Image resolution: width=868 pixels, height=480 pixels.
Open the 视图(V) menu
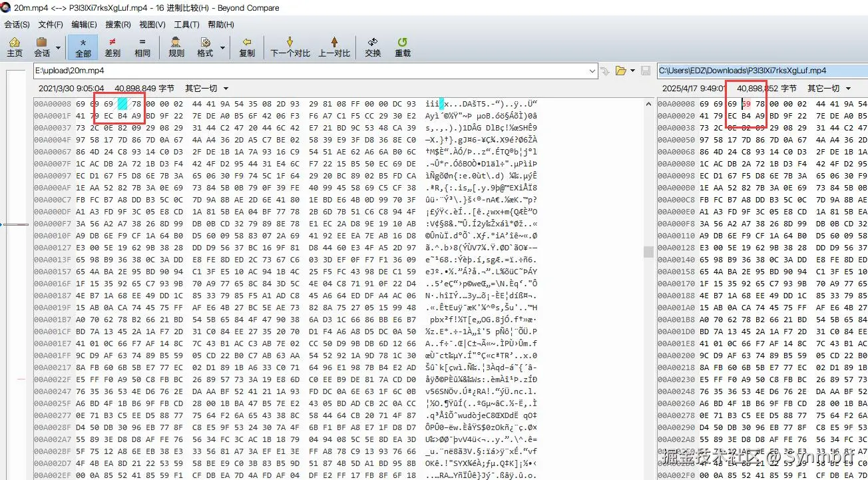152,25
